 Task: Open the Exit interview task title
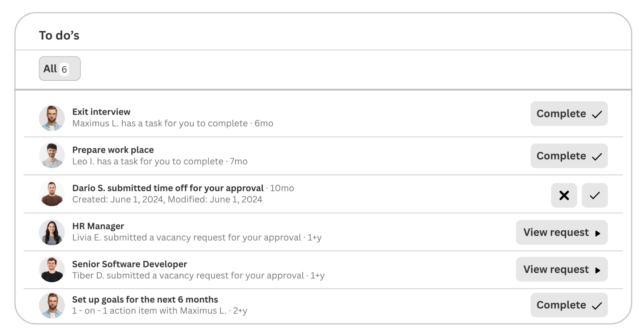click(101, 112)
